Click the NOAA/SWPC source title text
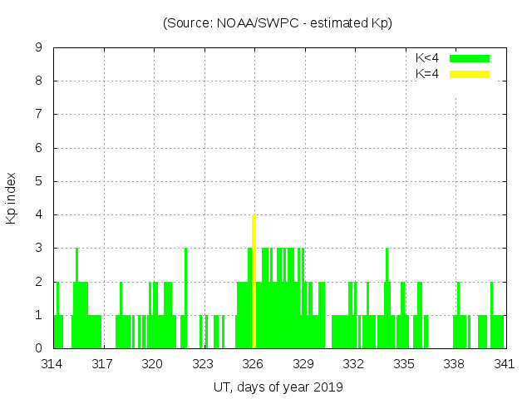 click(x=278, y=23)
